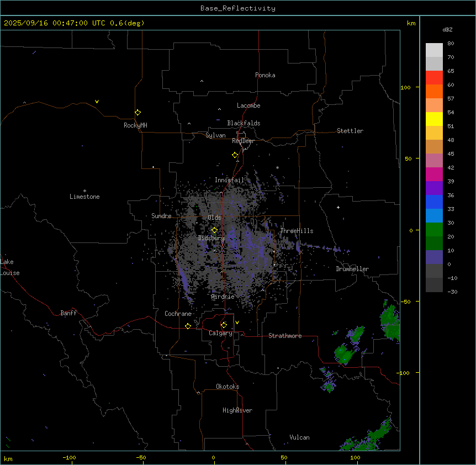
Task: Click the Innisfail city label
Action: pos(229,180)
